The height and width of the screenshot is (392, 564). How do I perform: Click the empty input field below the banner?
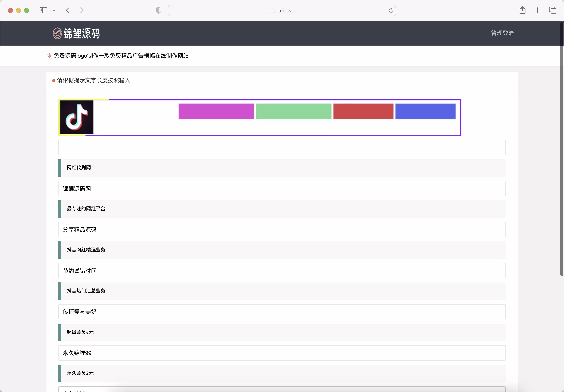click(x=282, y=147)
